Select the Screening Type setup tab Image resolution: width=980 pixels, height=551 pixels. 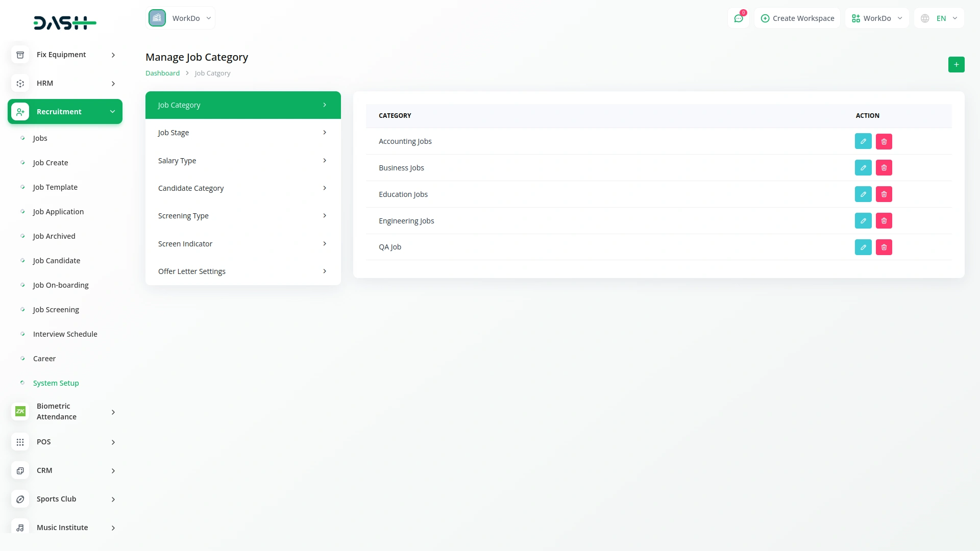243,216
